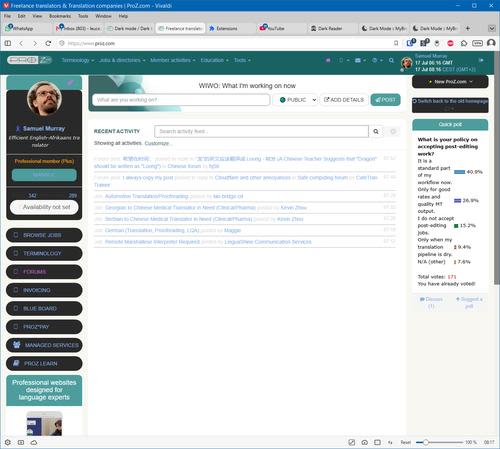Open the Discuss poll link
The height and width of the screenshot is (449, 500).
[431, 302]
